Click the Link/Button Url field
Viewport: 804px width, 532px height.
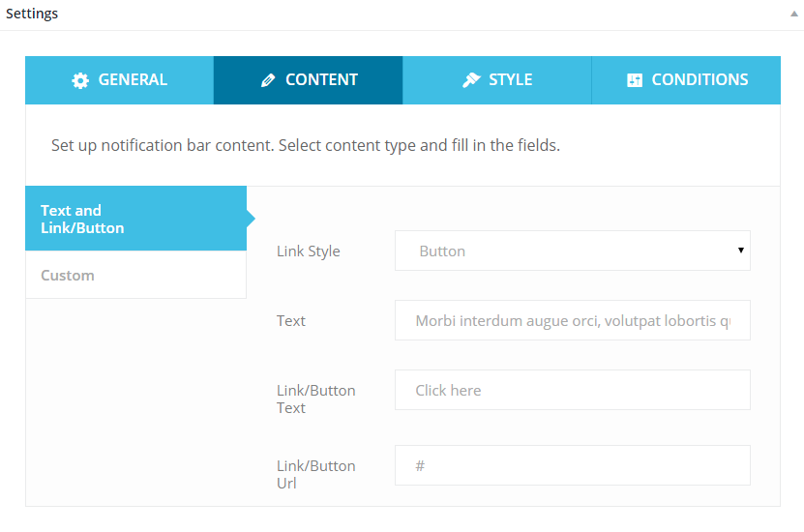click(572, 465)
